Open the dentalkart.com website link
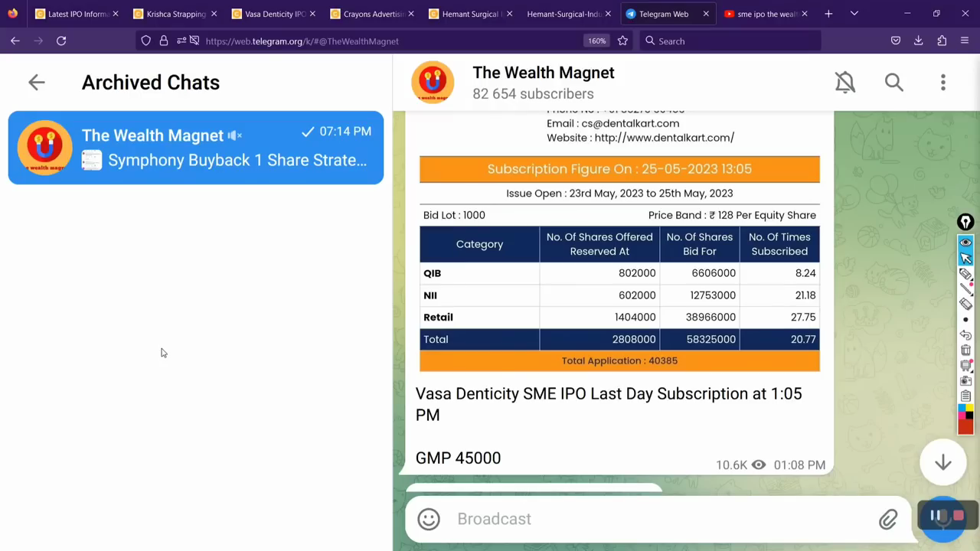 pyautogui.click(x=664, y=138)
